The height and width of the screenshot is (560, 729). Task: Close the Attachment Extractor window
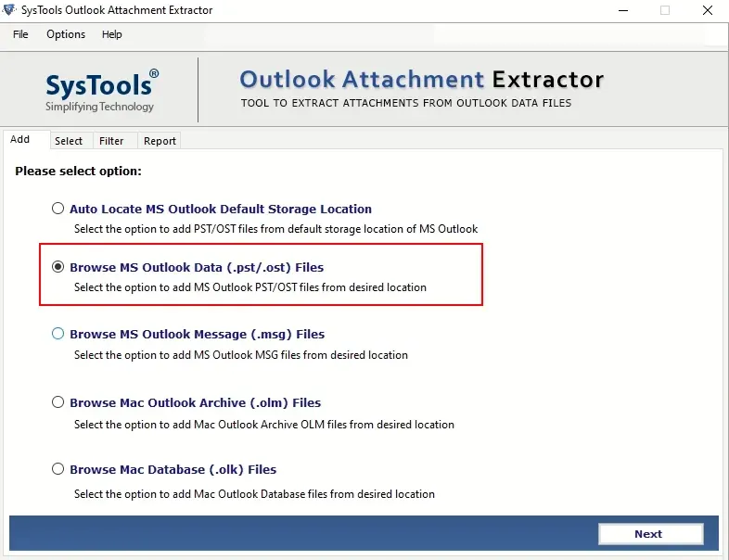[x=707, y=10]
